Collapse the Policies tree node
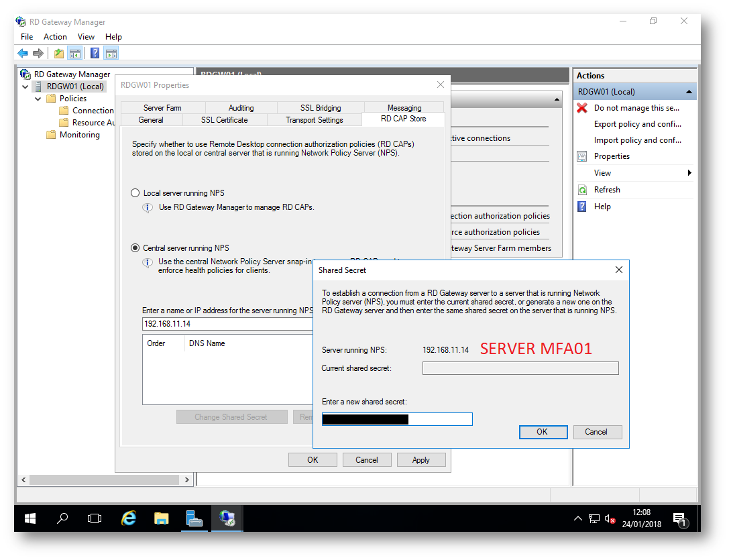The width and height of the screenshot is (729, 560). coord(38,99)
